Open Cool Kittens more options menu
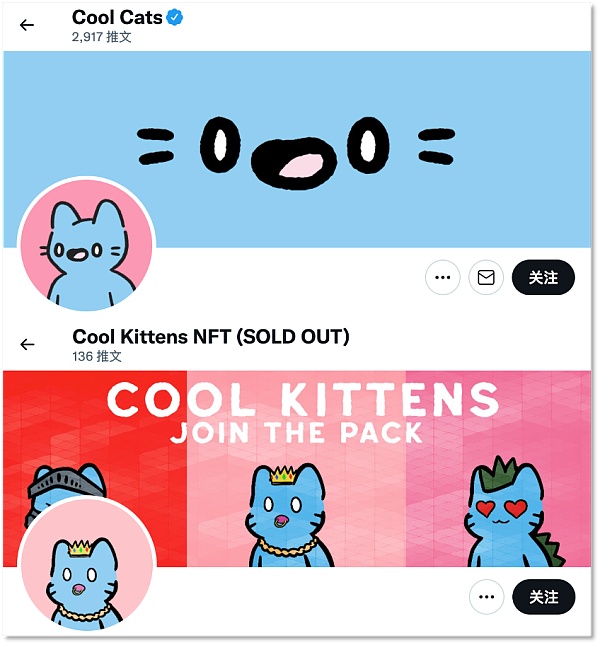The image size is (600, 645). (486, 596)
